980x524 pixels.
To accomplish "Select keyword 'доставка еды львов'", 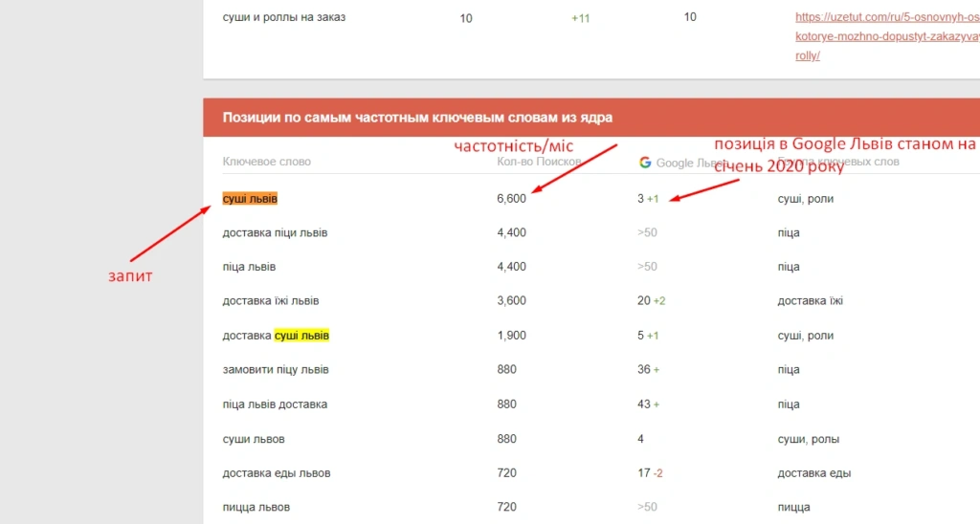I will (x=277, y=473).
